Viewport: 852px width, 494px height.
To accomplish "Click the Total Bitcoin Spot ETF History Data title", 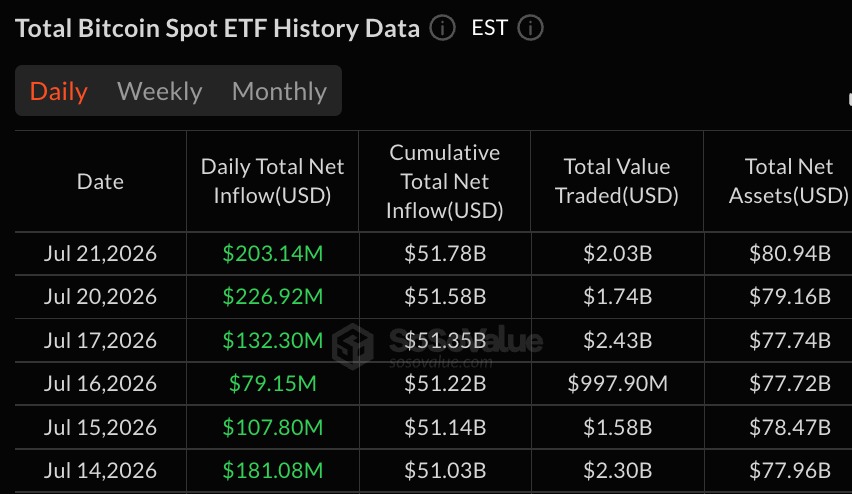I will tap(217, 28).
